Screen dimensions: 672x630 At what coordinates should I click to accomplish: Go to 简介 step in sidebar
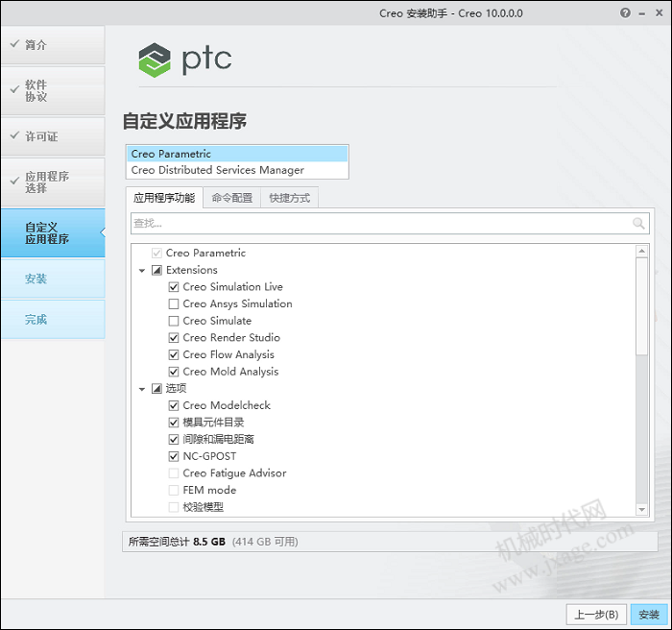(x=52, y=44)
